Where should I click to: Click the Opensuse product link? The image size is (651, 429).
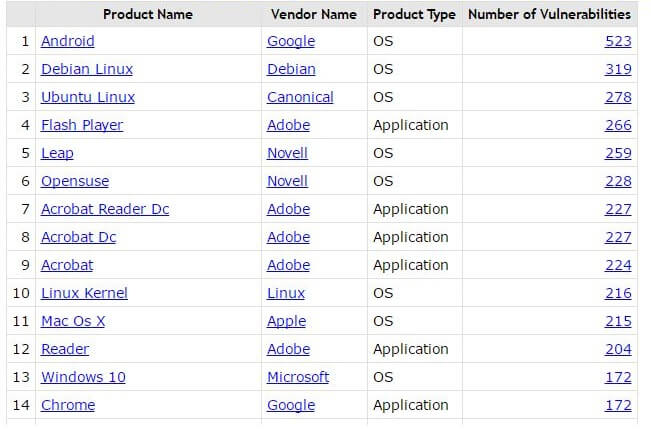tap(75, 181)
